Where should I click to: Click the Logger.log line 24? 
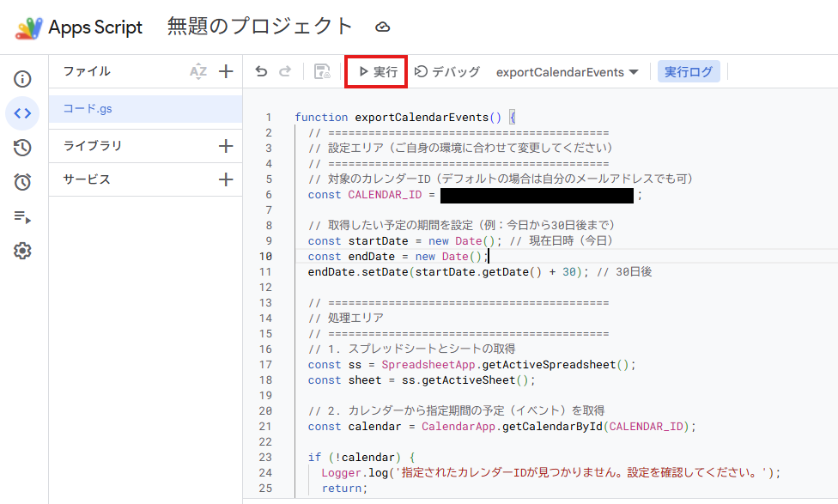550,473
